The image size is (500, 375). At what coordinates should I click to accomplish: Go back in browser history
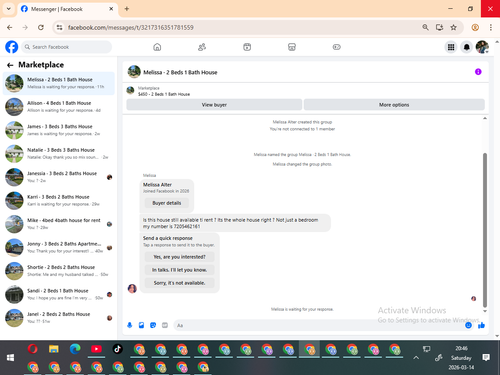[x=10, y=28]
